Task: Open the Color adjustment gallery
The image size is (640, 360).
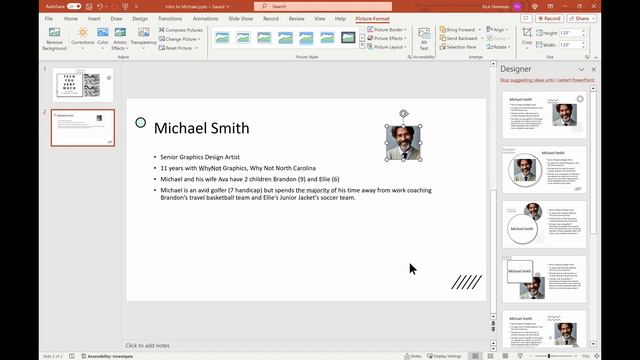Action: click(102, 39)
